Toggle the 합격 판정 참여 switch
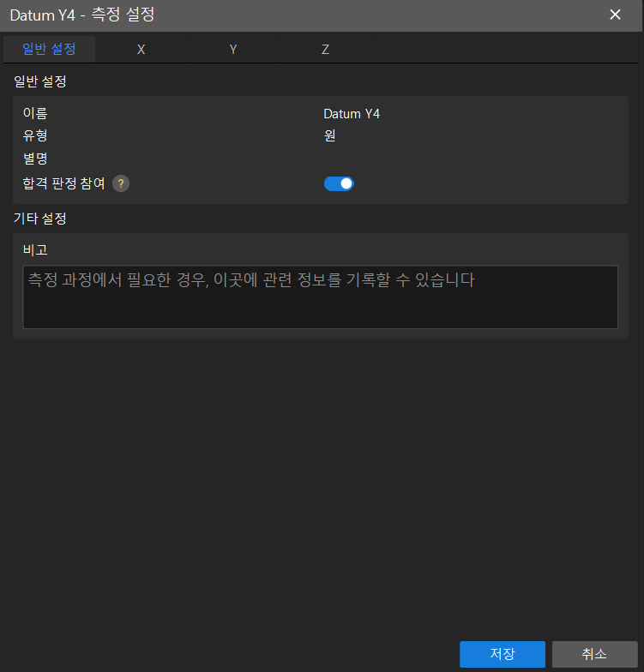Screen dimensions: 644x672 tap(339, 183)
